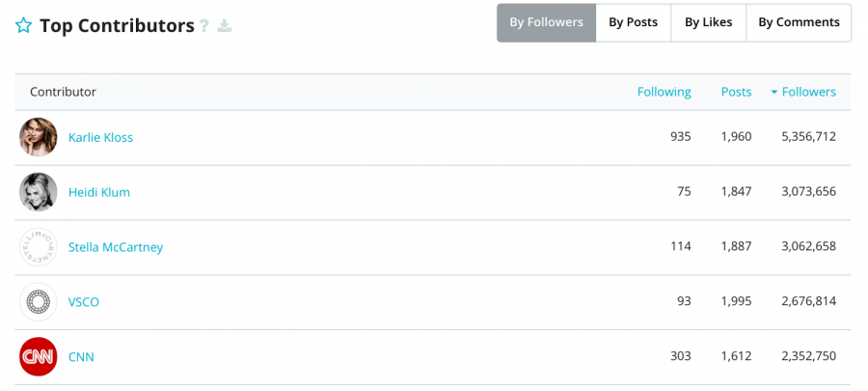Click Heidi Klum's avatar photo
The height and width of the screenshot is (391, 868).
39,192
